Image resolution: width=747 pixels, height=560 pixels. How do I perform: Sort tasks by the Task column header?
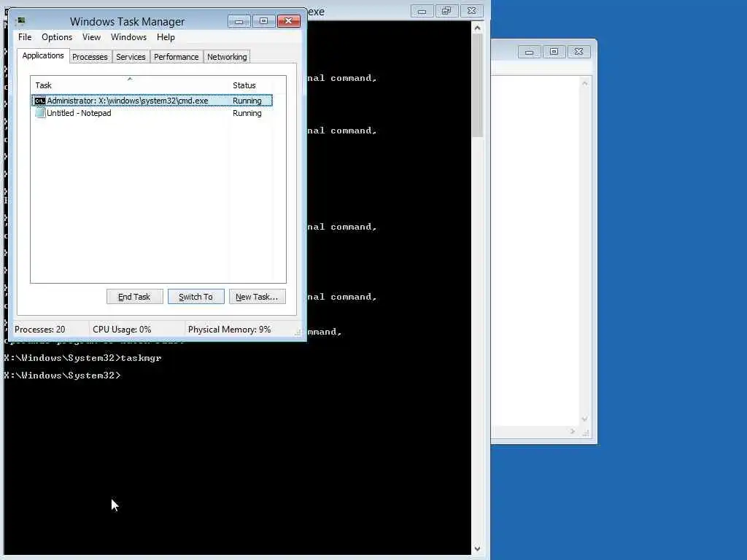[130, 85]
